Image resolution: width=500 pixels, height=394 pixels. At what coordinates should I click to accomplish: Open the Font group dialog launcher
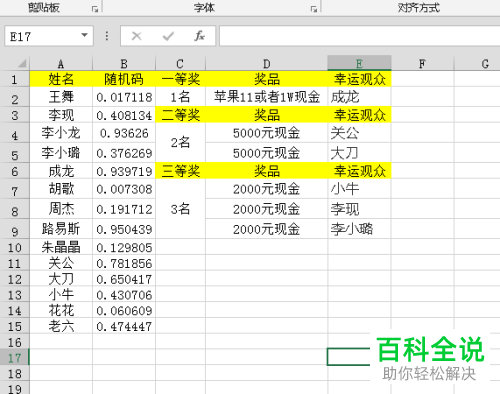point(314,9)
